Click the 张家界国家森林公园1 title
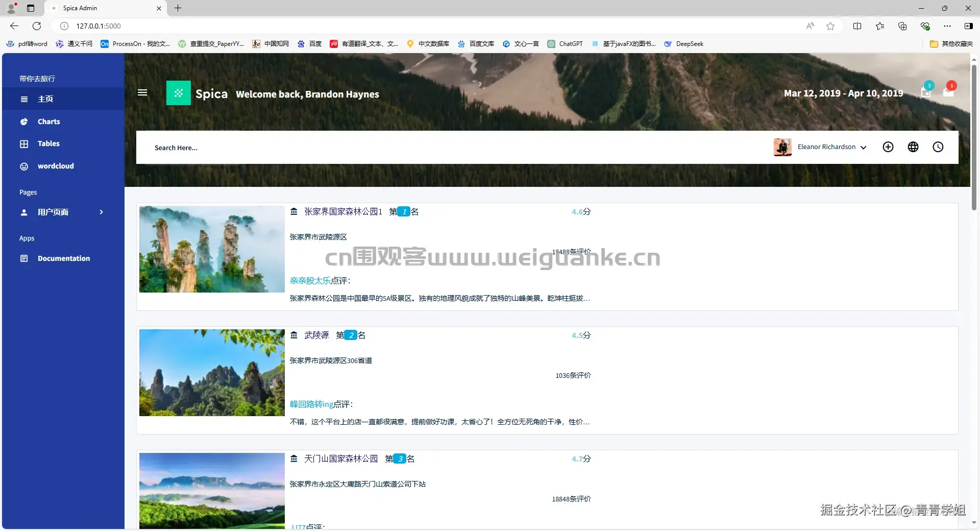The height and width of the screenshot is (531, 980). [x=343, y=211]
